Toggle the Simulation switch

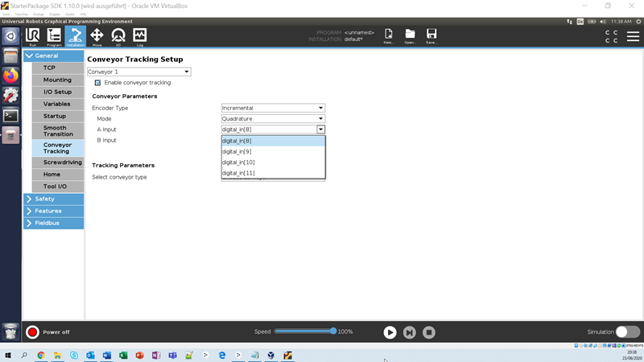coord(626,331)
